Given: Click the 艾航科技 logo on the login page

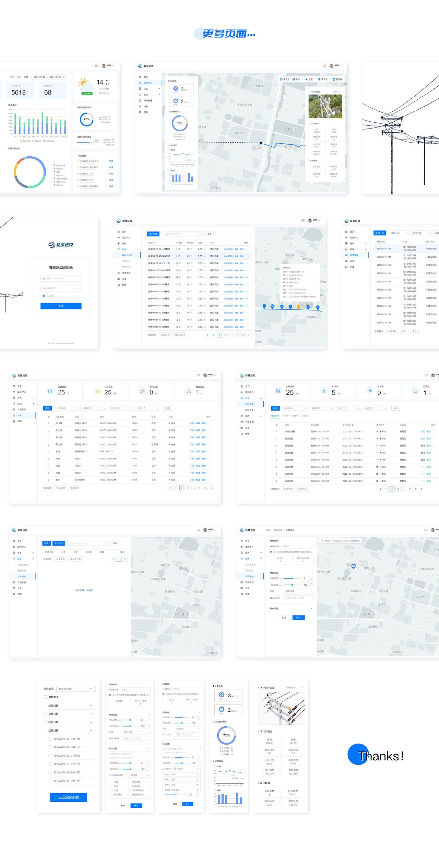Looking at the screenshot, I should (x=61, y=245).
